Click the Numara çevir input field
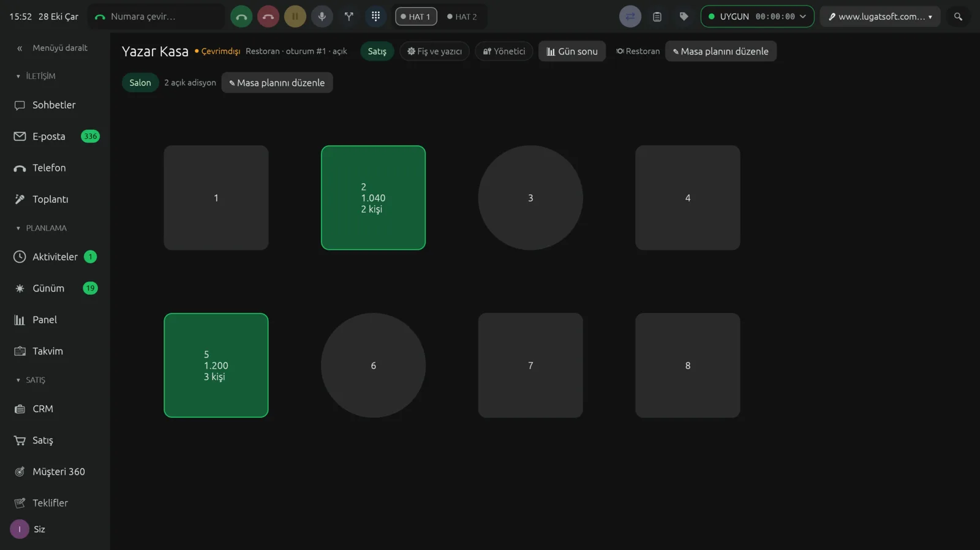The width and height of the screenshot is (980, 550). pyautogui.click(x=157, y=17)
